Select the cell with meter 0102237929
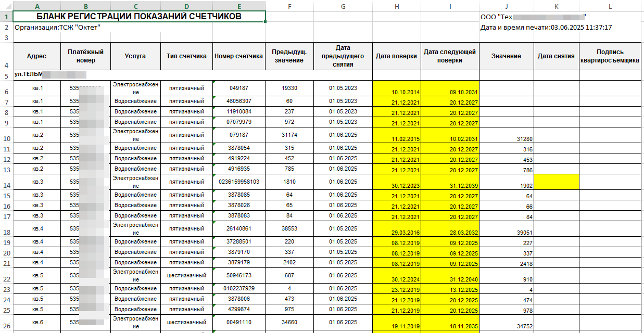644x333 pixels. (x=239, y=288)
